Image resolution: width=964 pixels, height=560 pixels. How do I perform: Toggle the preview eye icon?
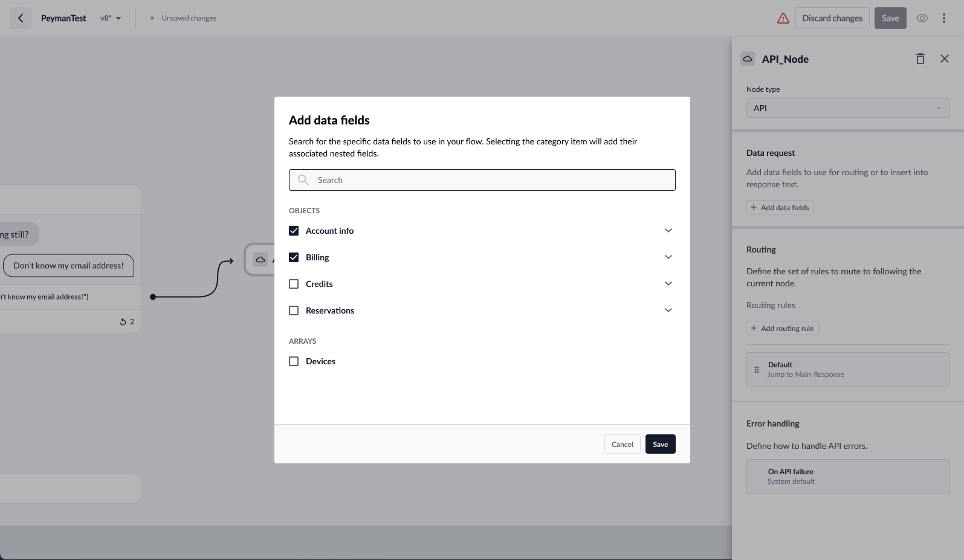pyautogui.click(x=922, y=18)
